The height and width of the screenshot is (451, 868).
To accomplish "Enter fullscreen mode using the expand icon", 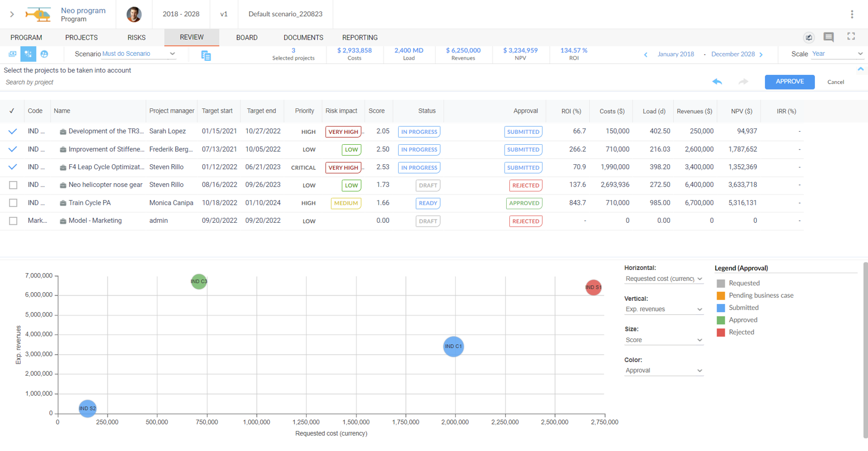I will point(851,36).
